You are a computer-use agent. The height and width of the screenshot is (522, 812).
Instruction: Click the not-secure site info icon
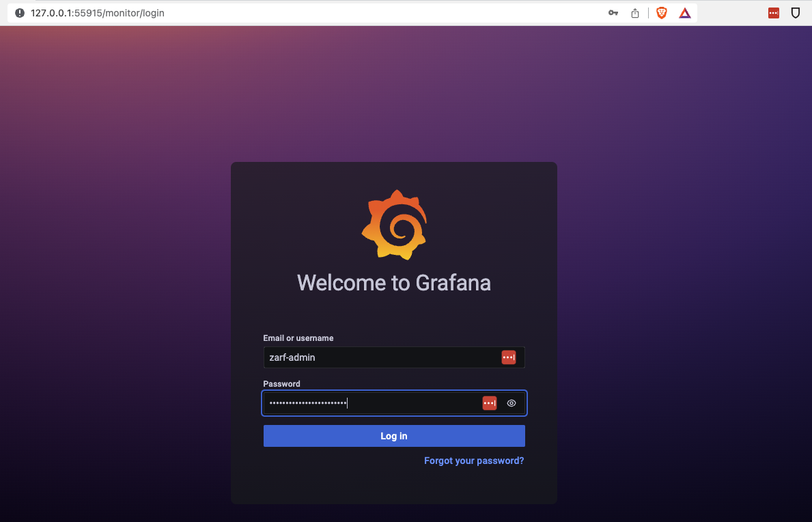pyautogui.click(x=20, y=13)
